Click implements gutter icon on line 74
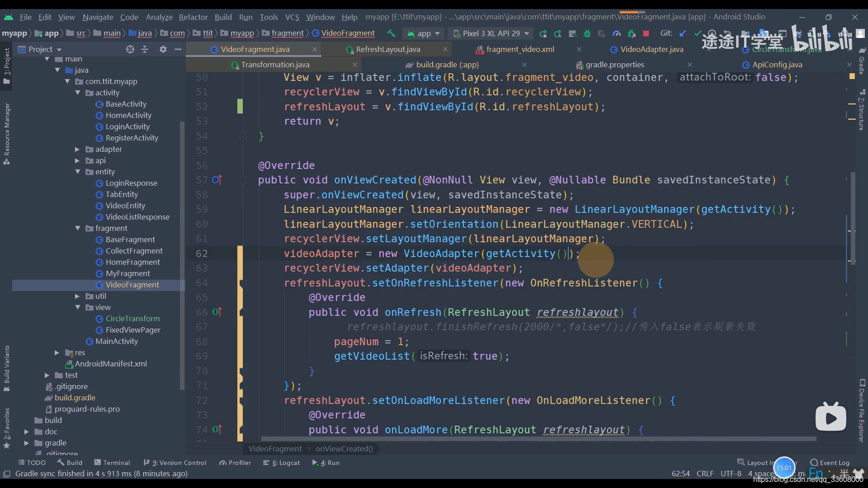868x488 pixels. click(x=217, y=429)
